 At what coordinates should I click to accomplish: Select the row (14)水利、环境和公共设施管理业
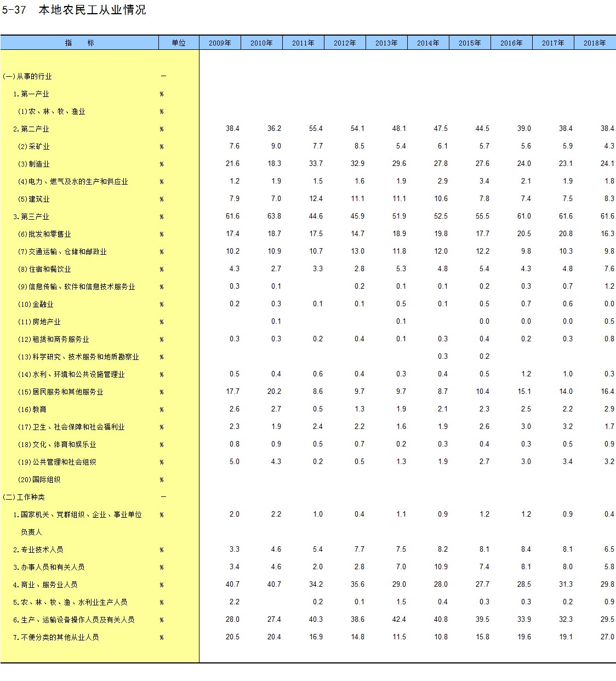[71, 374]
